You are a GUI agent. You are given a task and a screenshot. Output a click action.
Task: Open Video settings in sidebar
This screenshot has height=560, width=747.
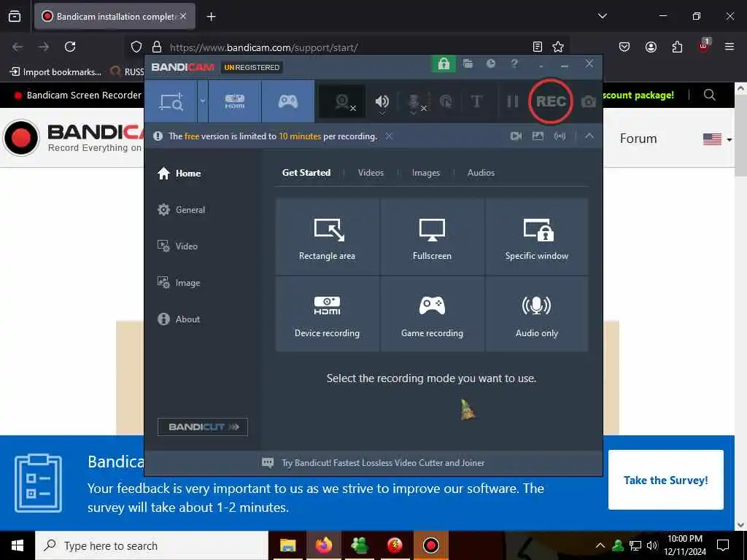click(x=178, y=246)
